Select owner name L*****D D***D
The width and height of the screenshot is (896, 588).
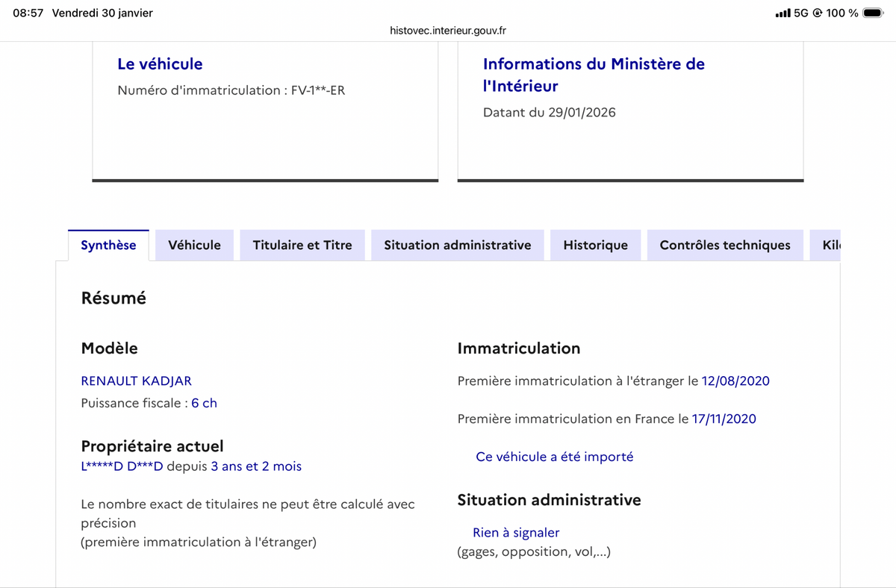122,466
